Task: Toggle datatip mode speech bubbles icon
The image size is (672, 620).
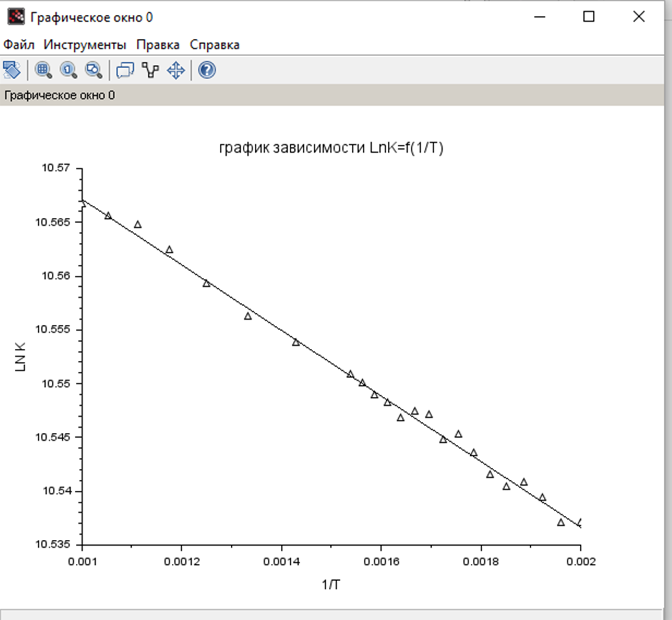Action: [125, 70]
